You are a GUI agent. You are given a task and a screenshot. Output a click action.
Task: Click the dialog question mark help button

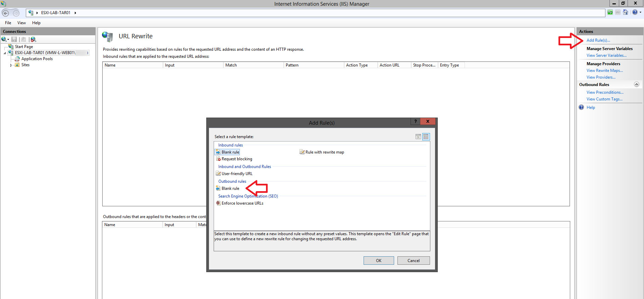[415, 122]
